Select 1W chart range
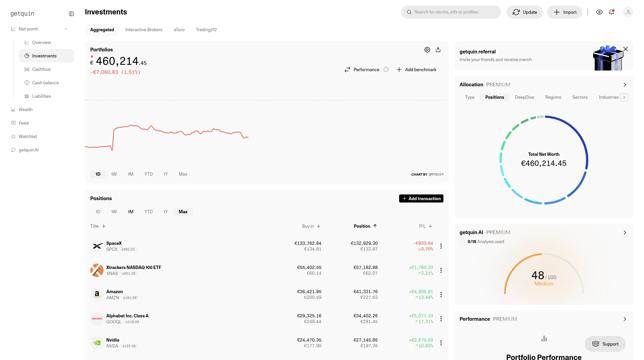 tap(114, 174)
